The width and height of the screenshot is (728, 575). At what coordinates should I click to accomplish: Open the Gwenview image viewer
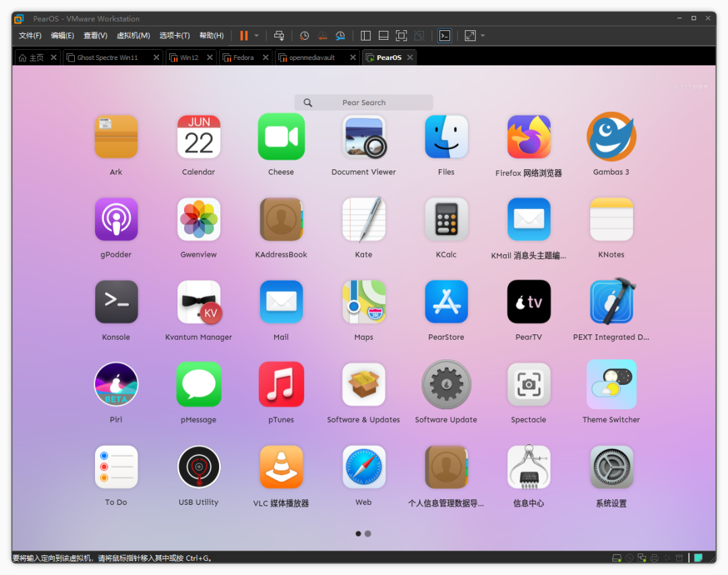pos(198,220)
